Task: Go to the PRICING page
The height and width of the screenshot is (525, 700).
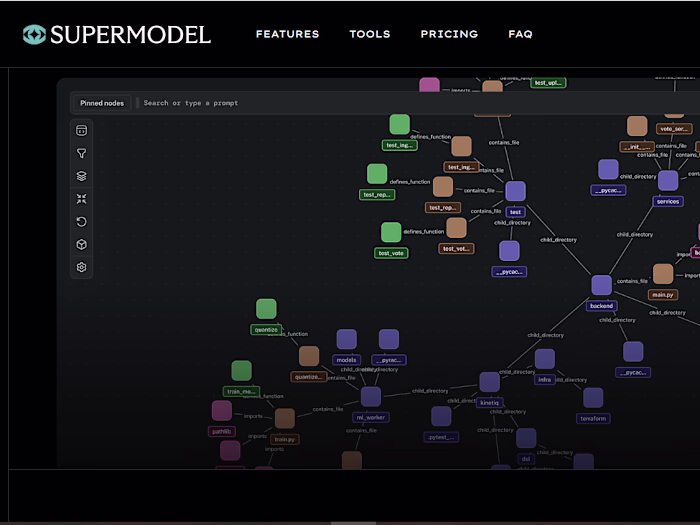Action: coord(449,34)
